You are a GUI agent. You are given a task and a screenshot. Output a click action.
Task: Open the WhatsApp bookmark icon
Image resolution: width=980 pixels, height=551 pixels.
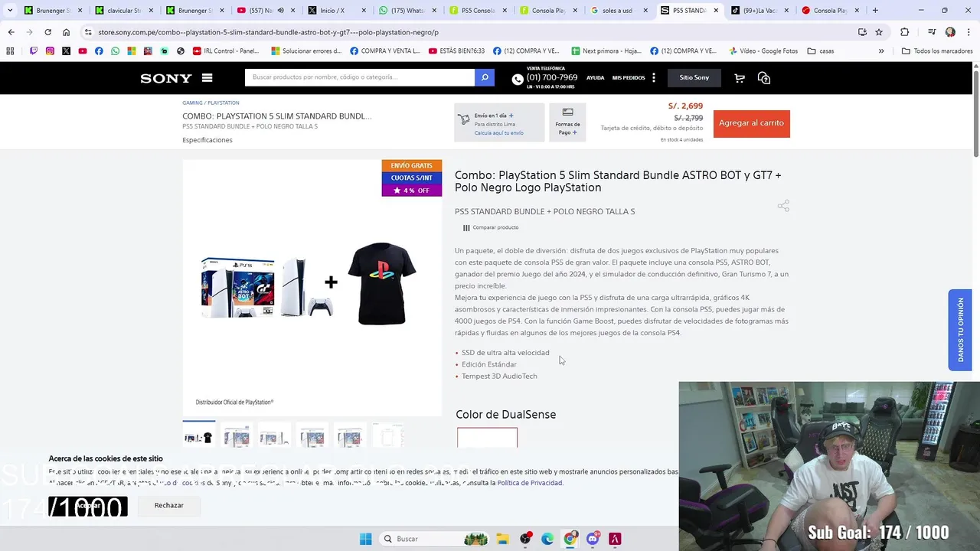115,51
